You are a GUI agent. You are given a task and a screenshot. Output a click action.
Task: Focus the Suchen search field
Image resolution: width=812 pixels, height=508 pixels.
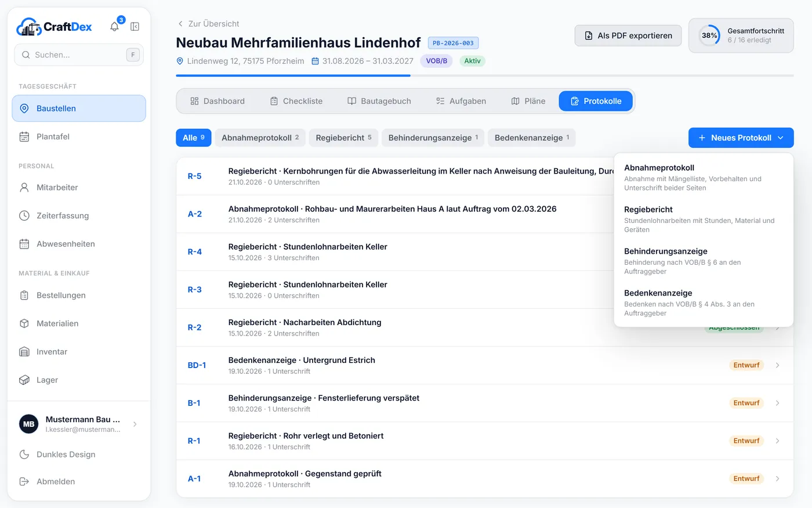79,55
